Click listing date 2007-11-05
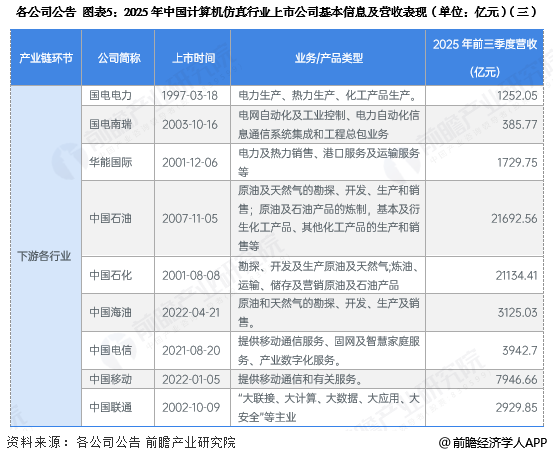The image size is (553, 454). coord(190,219)
